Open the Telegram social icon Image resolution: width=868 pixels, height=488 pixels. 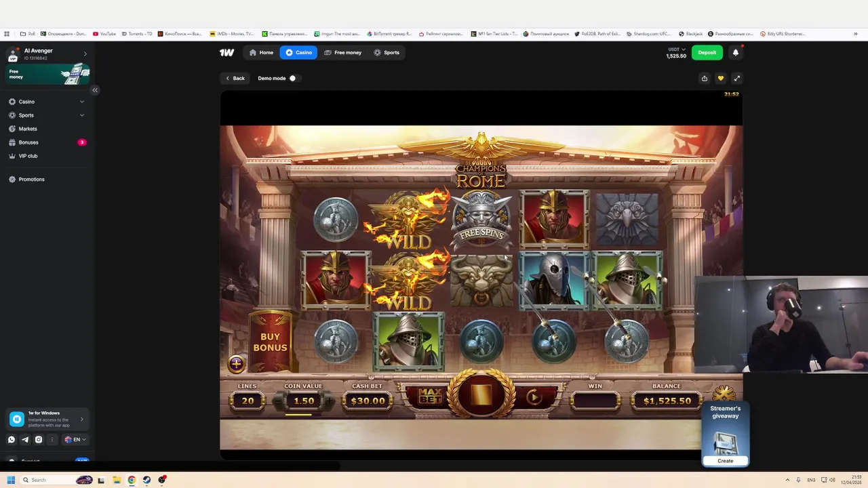click(x=25, y=439)
